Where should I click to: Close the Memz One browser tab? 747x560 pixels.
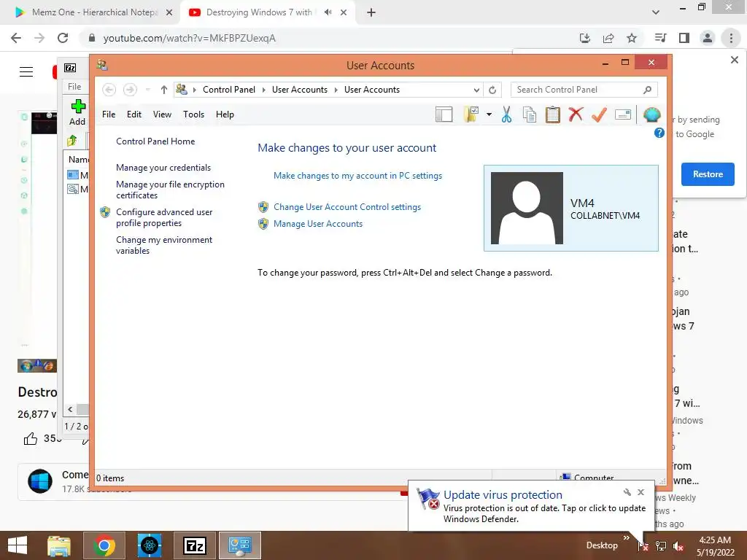[169, 12]
